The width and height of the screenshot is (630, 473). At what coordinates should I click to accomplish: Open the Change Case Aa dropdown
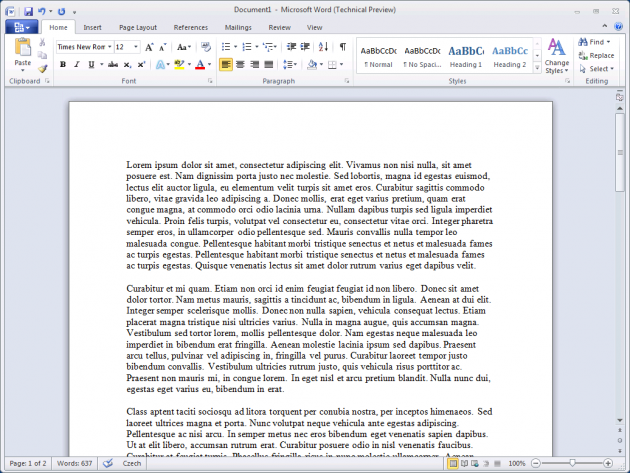[x=184, y=47]
